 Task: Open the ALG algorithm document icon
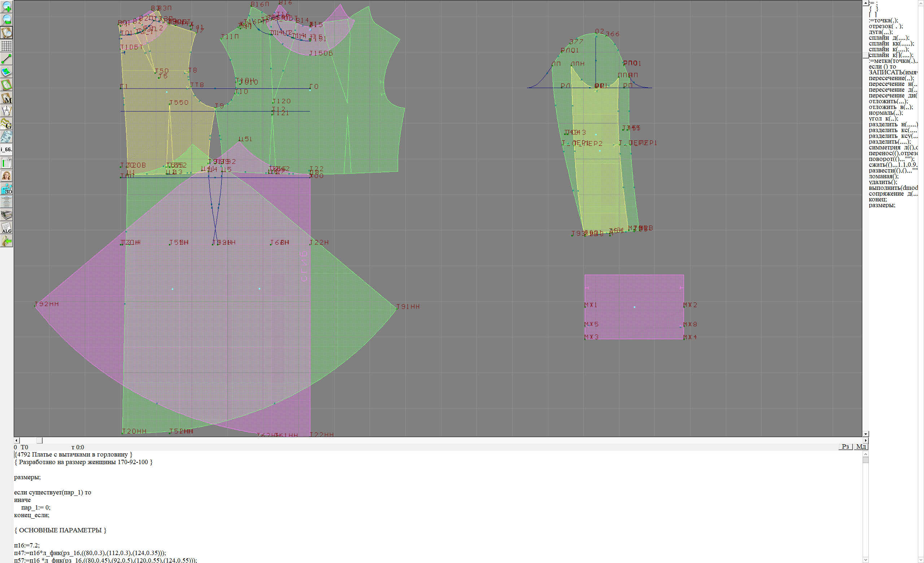coord(6,228)
